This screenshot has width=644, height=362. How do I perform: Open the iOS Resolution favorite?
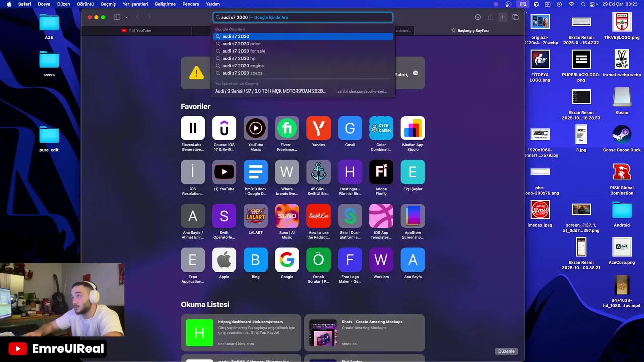point(193,172)
